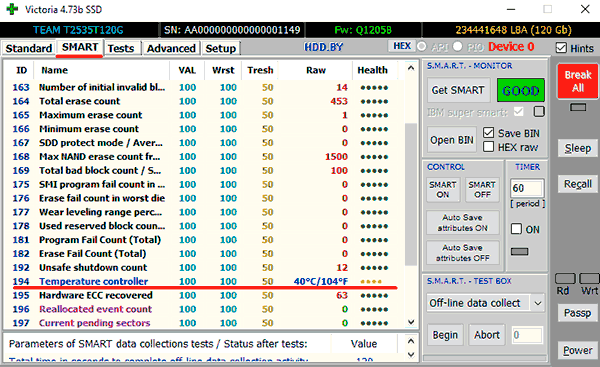Select the PIO radio button

click(457, 46)
